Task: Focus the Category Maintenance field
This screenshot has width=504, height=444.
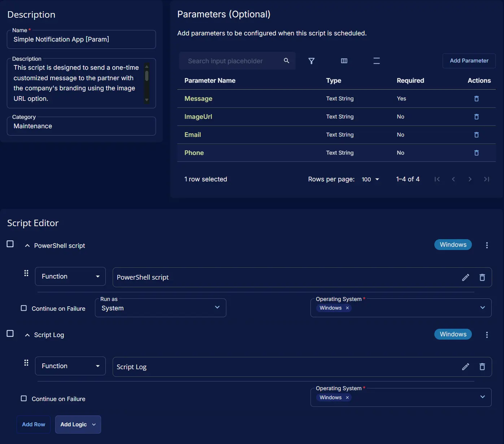Action: click(x=81, y=126)
